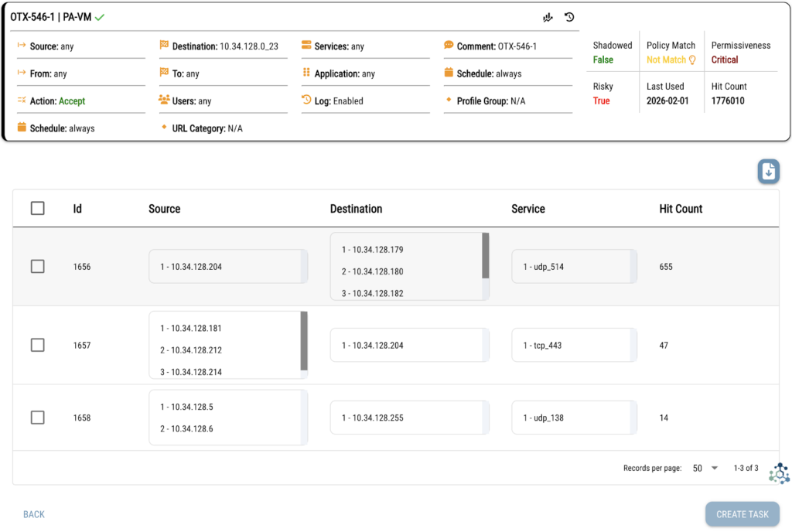Open the rule history clock icon

point(569,17)
